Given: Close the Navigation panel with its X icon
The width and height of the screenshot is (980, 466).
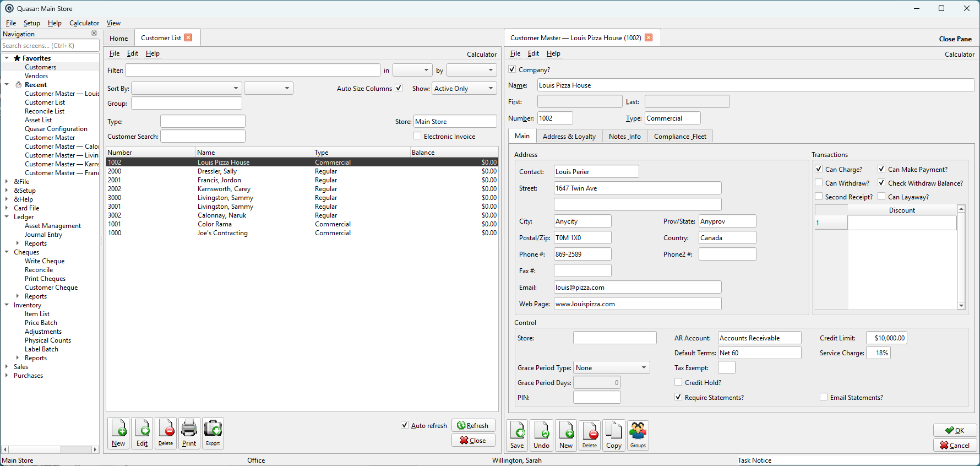Looking at the screenshot, I should [x=94, y=34].
